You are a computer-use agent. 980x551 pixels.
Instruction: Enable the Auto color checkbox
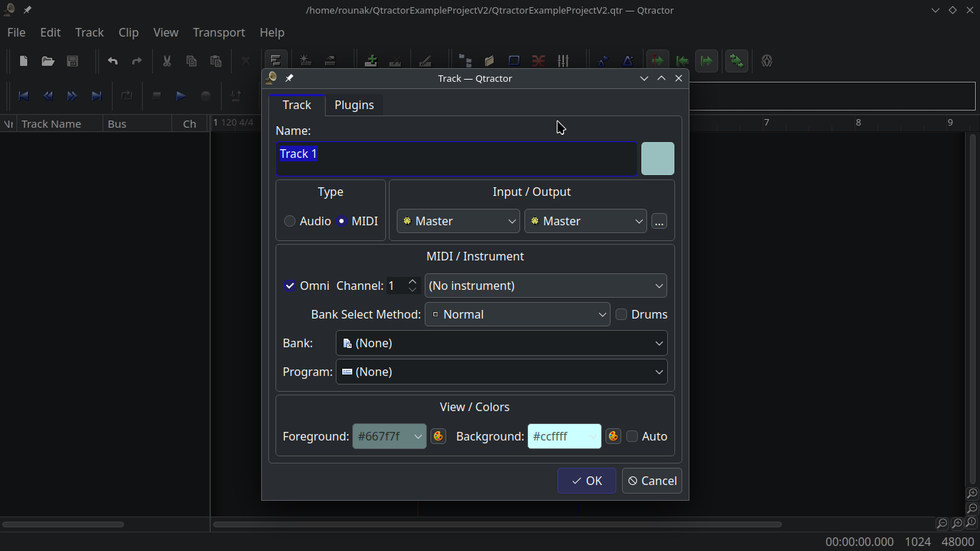pos(632,436)
